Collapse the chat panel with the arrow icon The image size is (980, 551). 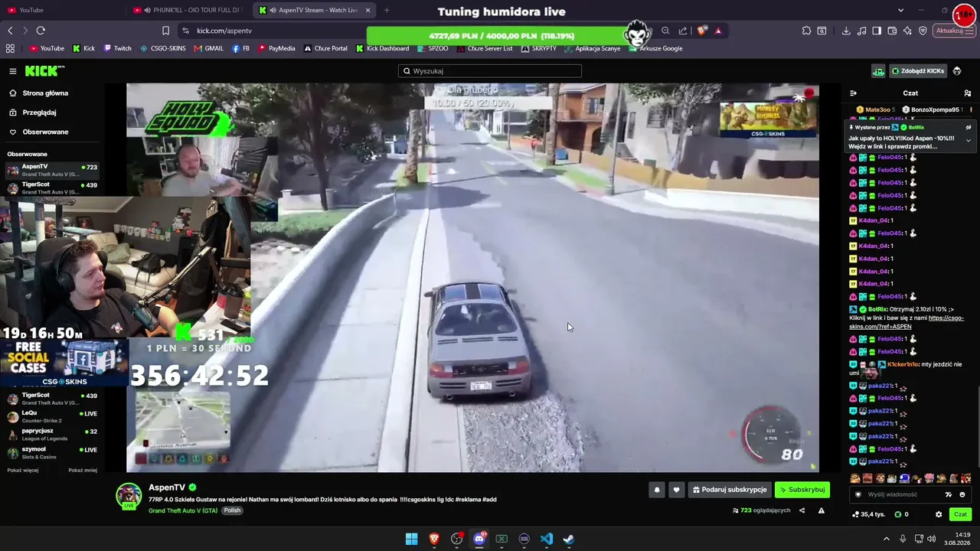(853, 93)
